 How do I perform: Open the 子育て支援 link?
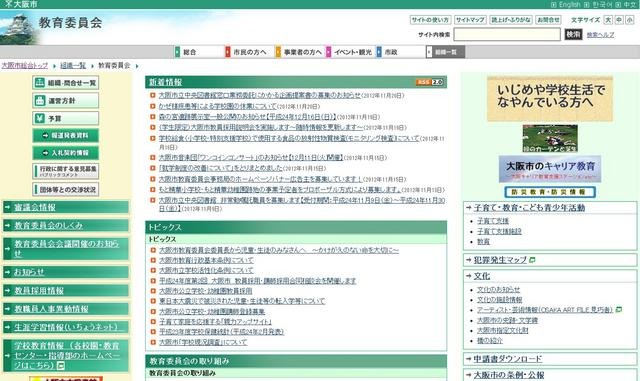(493, 221)
